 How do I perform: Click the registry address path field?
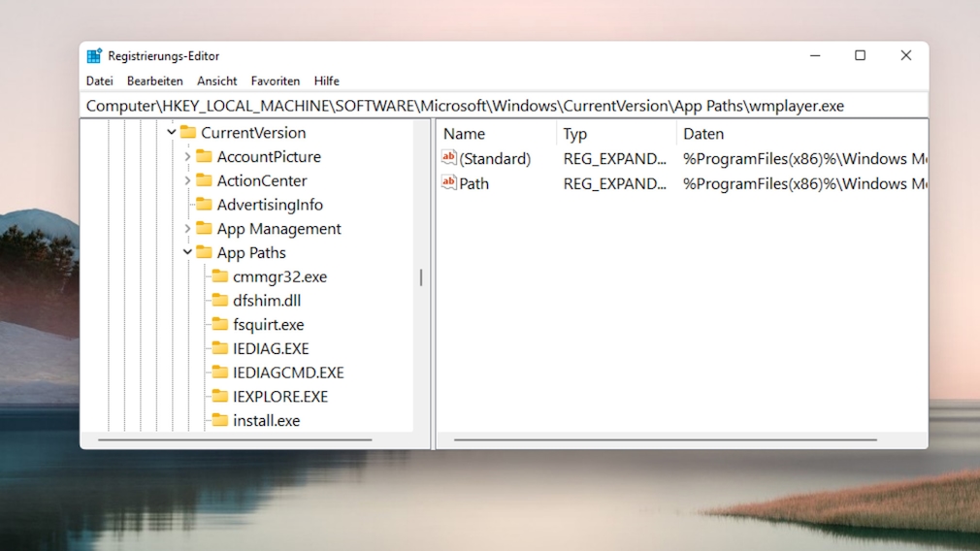[x=504, y=106]
